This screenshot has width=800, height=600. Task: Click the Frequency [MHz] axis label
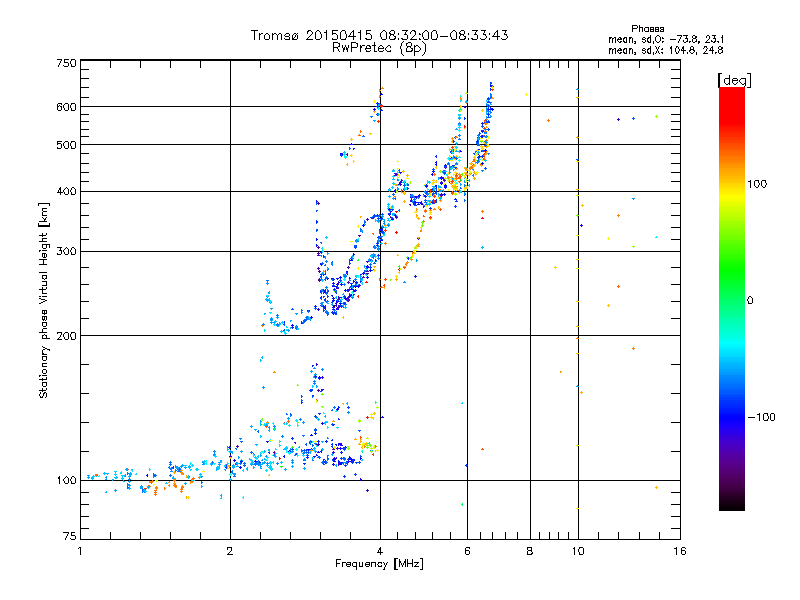(x=379, y=565)
